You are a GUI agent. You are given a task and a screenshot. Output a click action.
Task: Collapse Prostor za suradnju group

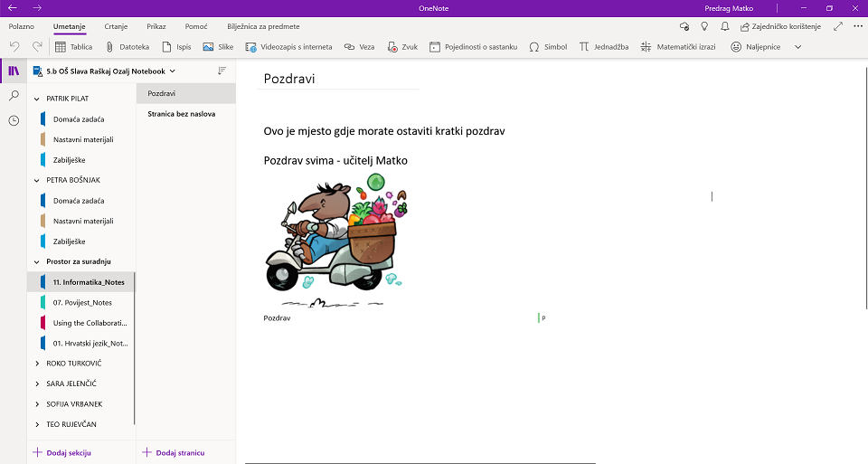pos(37,261)
